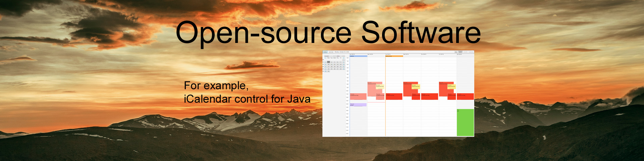Click the Today button in calendar toolbar
This screenshot has height=161, width=644.
[325, 52]
